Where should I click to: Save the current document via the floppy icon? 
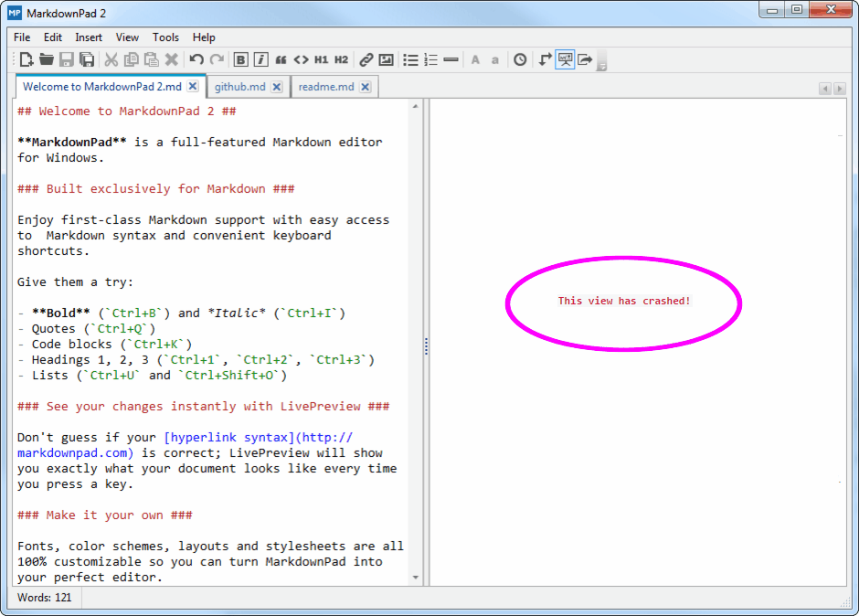click(67, 59)
